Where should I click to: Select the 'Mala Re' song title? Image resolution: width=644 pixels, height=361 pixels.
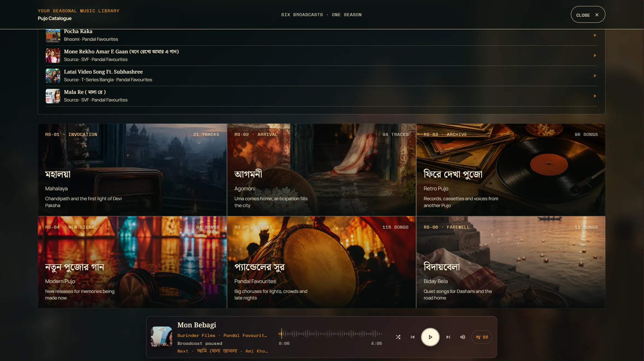click(85, 92)
